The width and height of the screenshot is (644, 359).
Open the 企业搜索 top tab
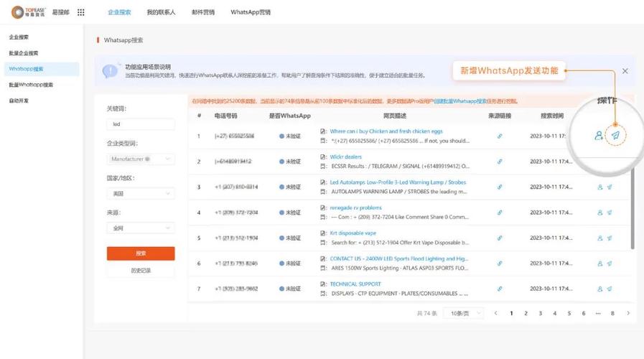pyautogui.click(x=119, y=12)
